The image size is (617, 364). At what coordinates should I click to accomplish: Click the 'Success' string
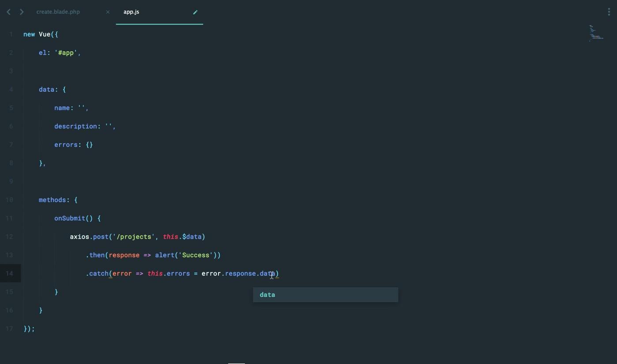[x=196, y=255]
